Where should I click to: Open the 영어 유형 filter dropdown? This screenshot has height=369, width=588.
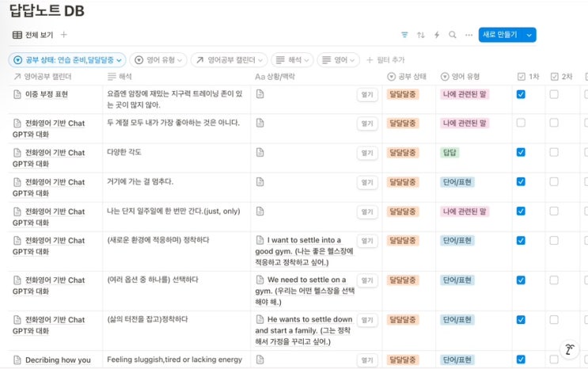point(158,60)
